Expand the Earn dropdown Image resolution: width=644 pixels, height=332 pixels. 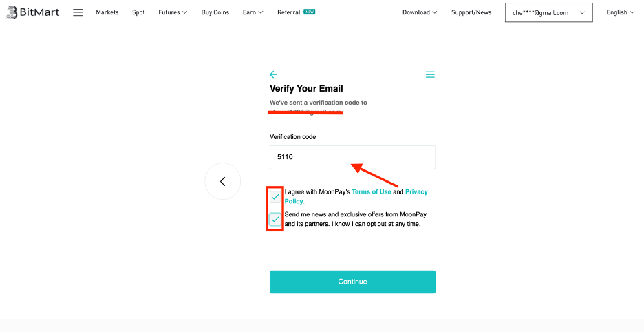coord(253,12)
